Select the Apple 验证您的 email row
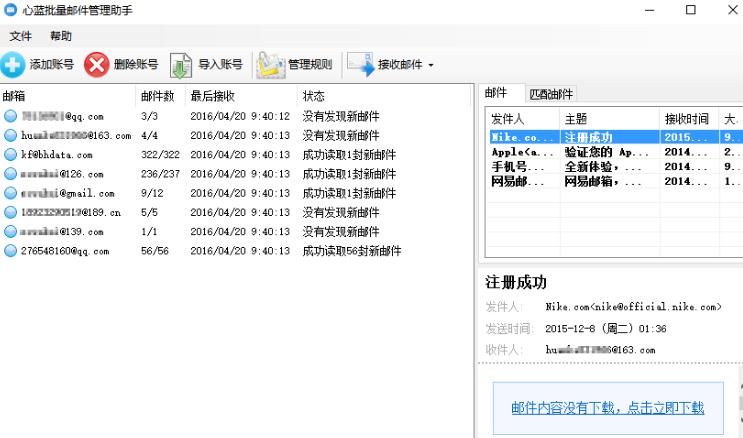Screen dimensions: 743x438 (x=600, y=153)
